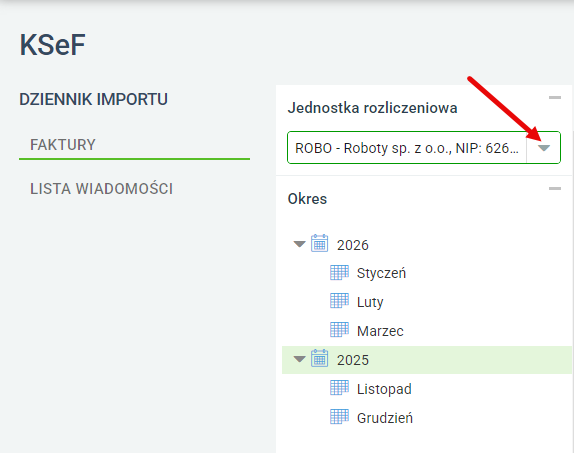
Task: Select the Grudzień period
Action: [385, 418]
